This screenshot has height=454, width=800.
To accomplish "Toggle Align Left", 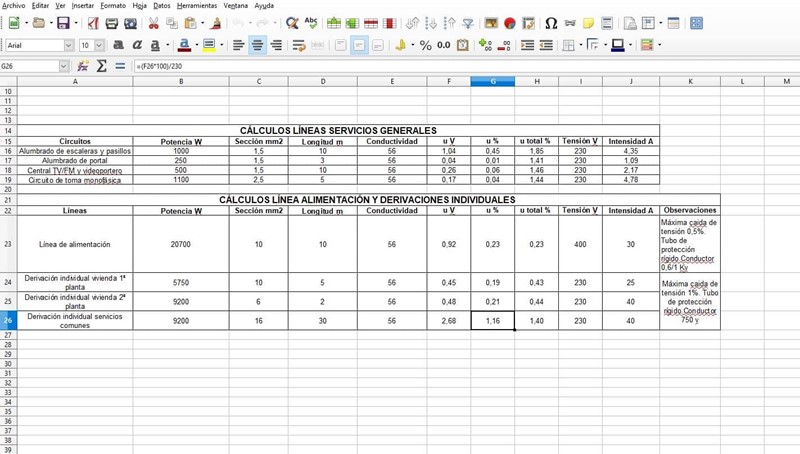I will pos(238,45).
